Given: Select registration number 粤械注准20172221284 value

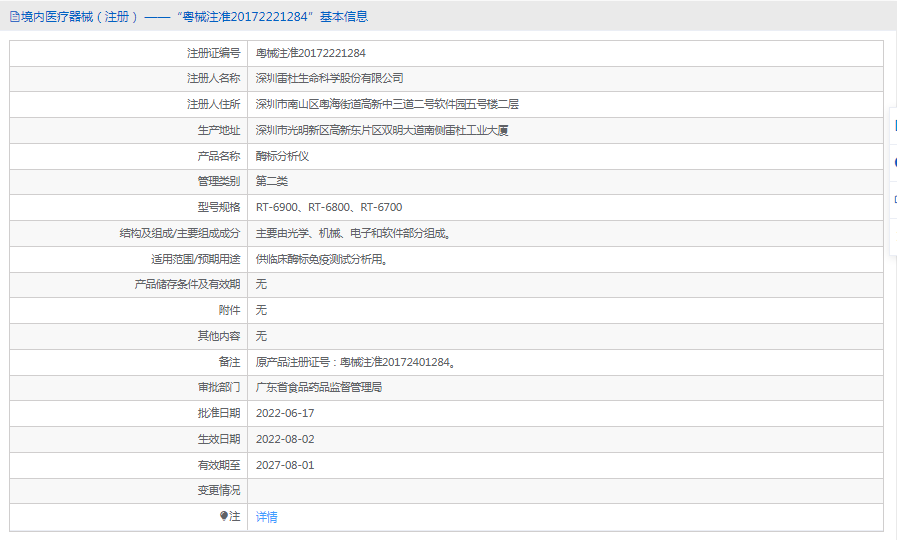Looking at the screenshot, I should tap(311, 53).
